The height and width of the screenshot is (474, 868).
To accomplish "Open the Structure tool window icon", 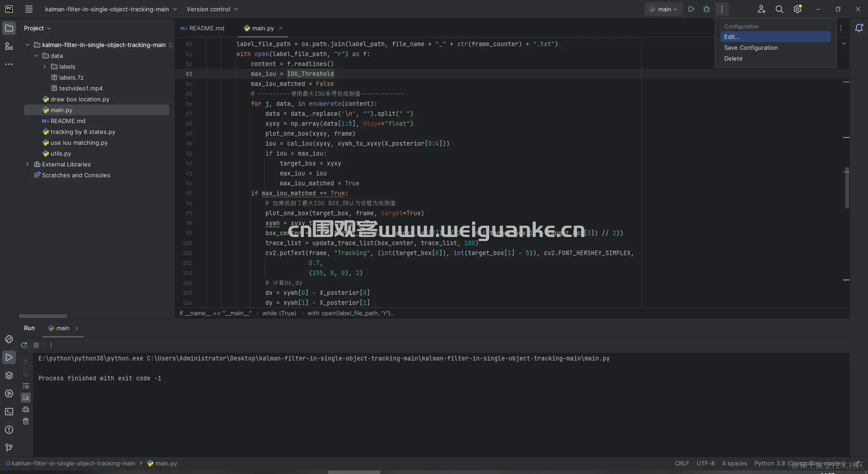I will click(9, 46).
